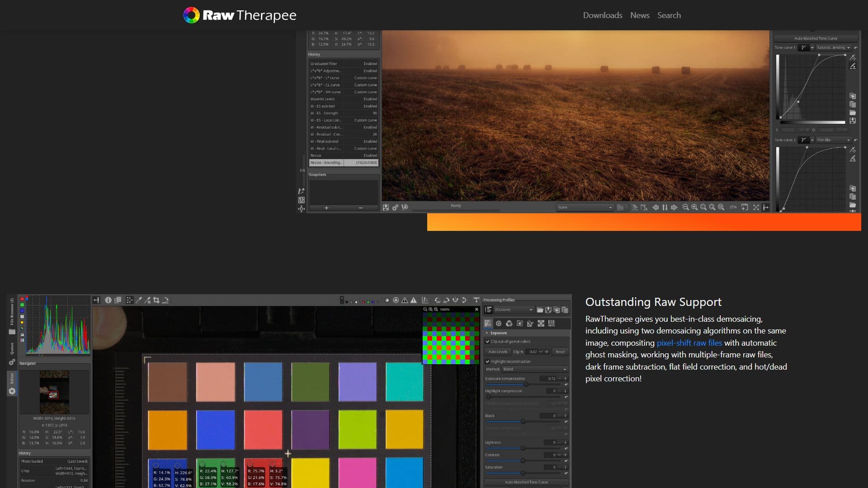Toggle the chromaticity histogram (yellow square)
The width and height of the screenshot is (868, 488).
point(22,323)
